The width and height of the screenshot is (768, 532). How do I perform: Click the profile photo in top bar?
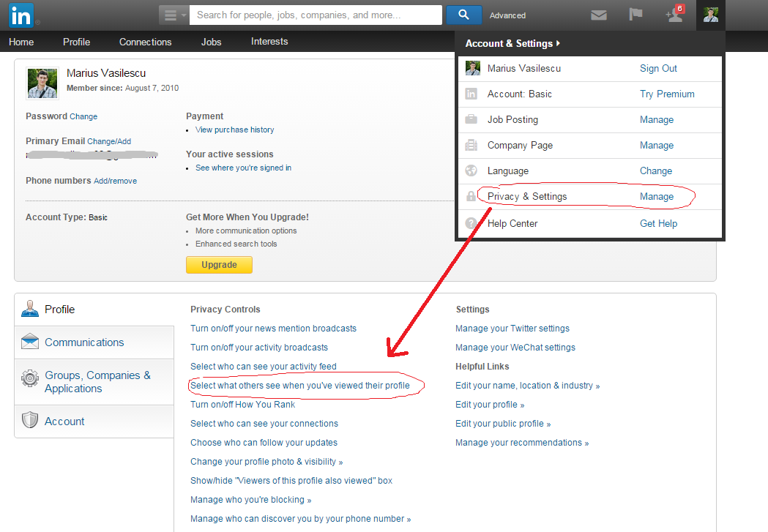pyautogui.click(x=710, y=15)
